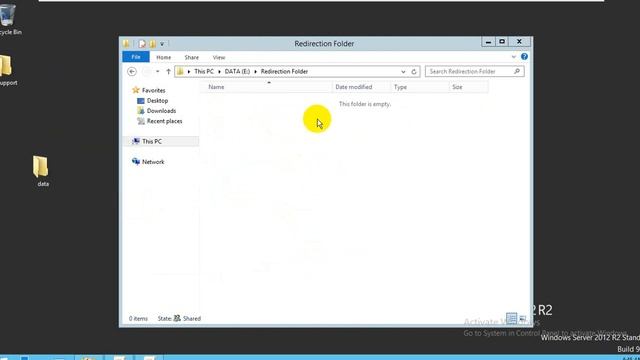Click the folder icon in the address bar
Screen dimensions: 640x360
(x=180, y=71)
